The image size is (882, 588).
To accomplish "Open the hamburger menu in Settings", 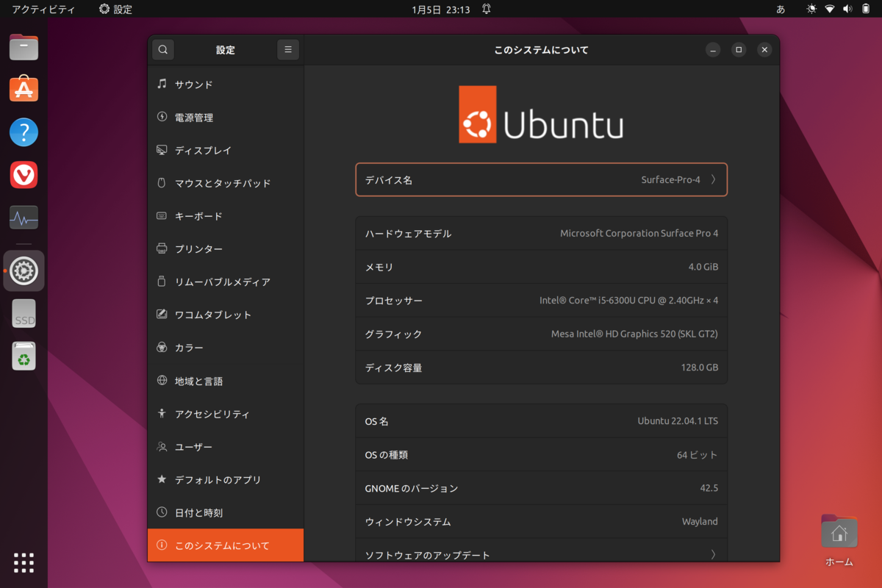I will (287, 49).
